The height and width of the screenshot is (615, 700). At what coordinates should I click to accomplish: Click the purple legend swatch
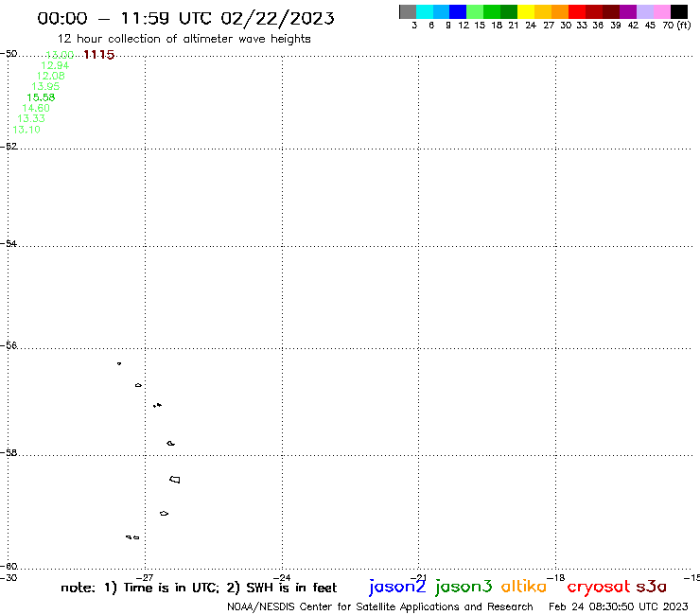628,11
